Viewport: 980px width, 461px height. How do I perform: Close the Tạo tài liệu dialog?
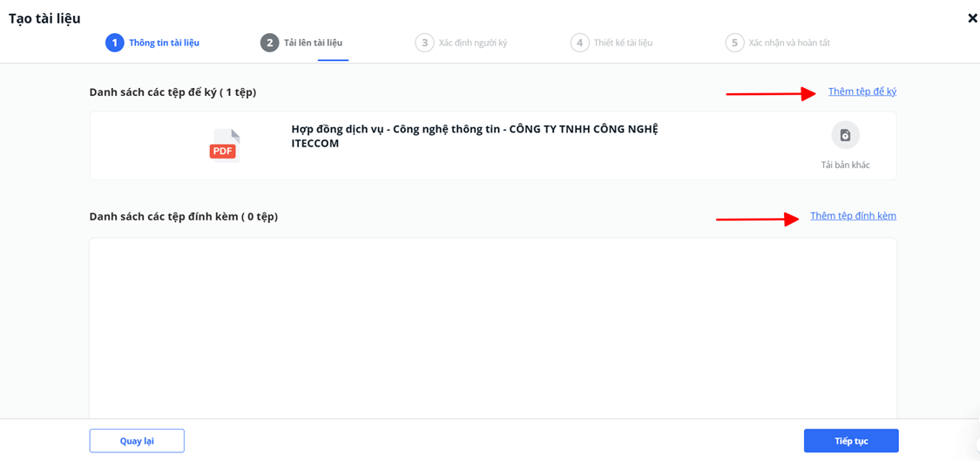point(972,18)
